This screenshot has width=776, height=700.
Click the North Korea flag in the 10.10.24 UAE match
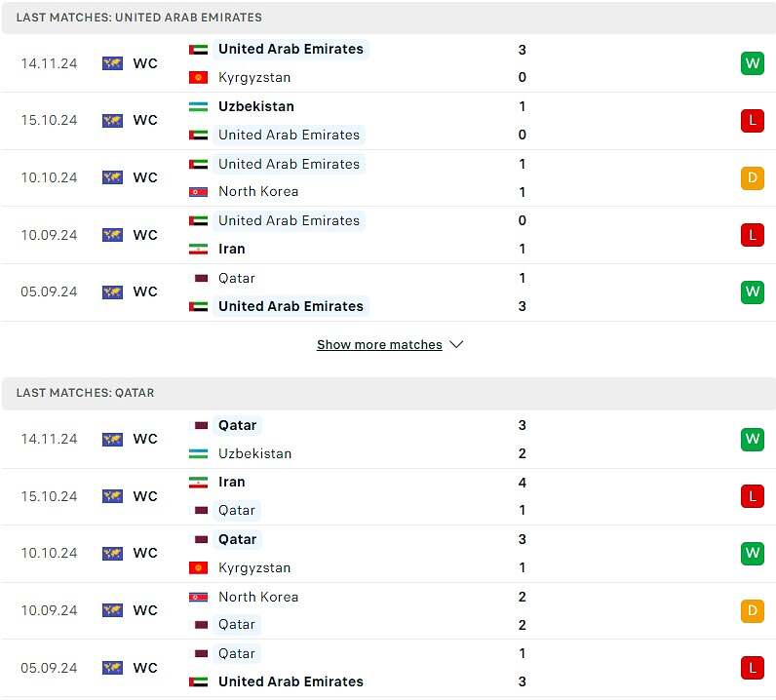(x=199, y=192)
